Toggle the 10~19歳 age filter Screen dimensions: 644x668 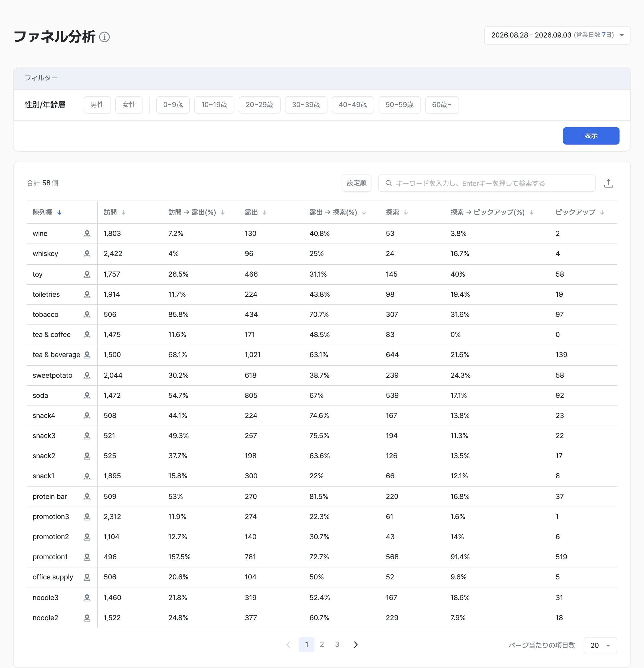pos(214,105)
